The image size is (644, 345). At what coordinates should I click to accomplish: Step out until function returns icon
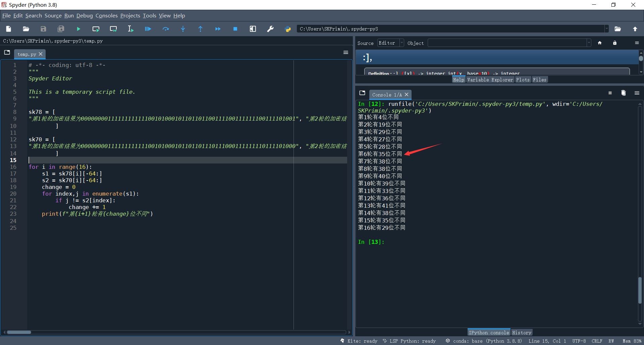(201, 29)
